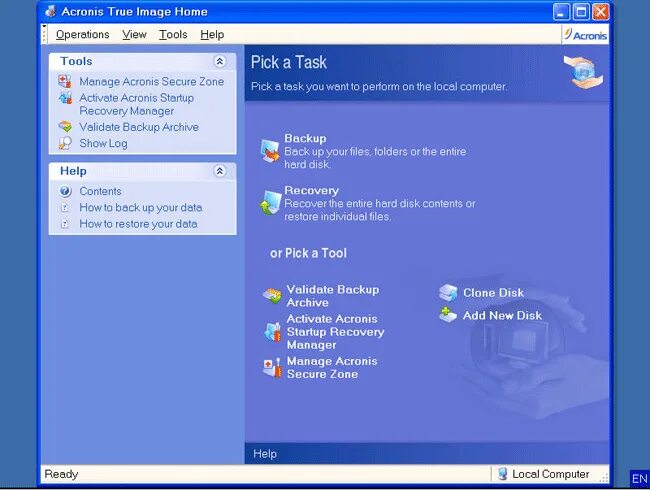Launch Validate Backup Archive from main pane
Screen dimensions: 650x490
pos(332,296)
